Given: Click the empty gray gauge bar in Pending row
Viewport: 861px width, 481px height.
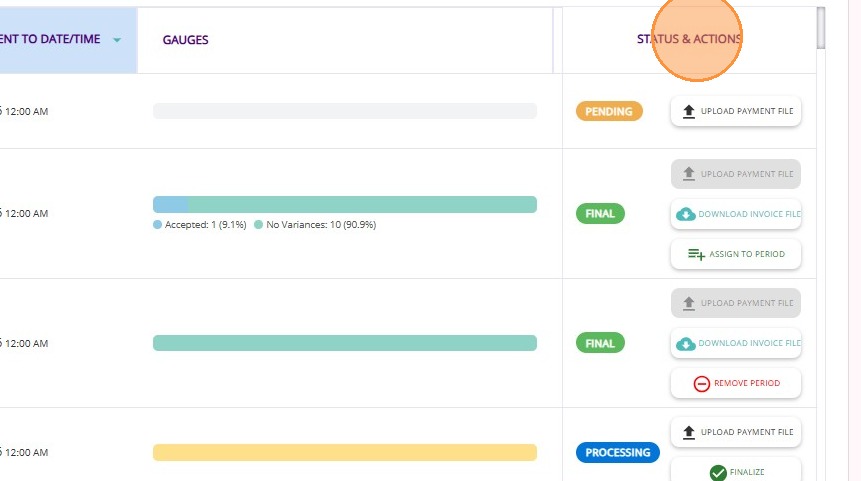Looking at the screenshot, I should click(x=344, y=111).
